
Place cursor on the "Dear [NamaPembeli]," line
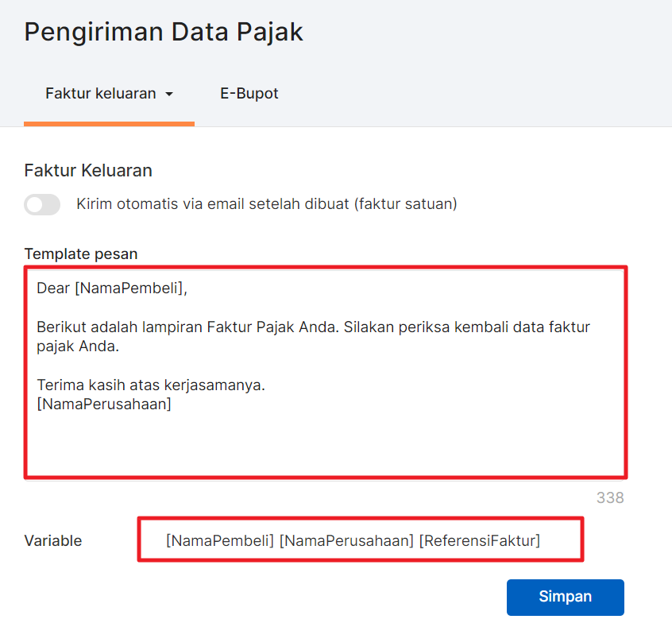pos(112,288)
